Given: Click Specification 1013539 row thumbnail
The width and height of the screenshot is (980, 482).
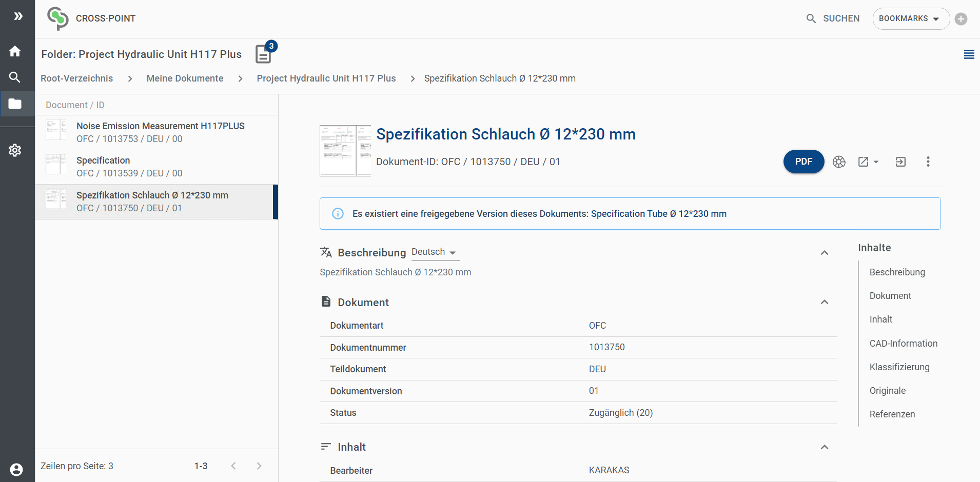Looking at the screenshot, I should (x=56, y=164).
